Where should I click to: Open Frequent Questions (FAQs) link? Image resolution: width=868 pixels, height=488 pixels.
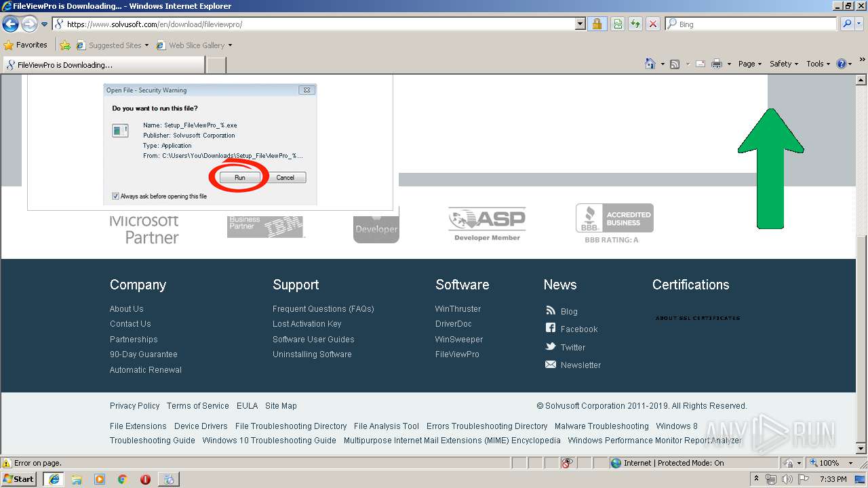323,309
